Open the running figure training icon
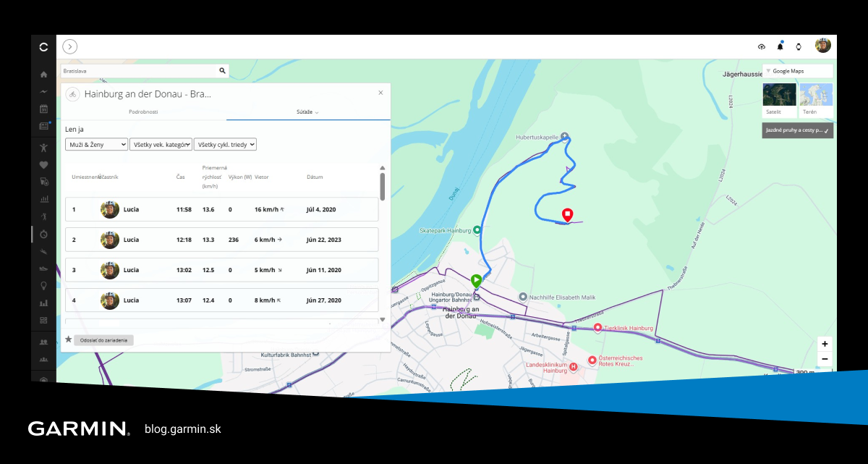Image resolution: width=868 pixels, height=464 pixels. [43, 216]
